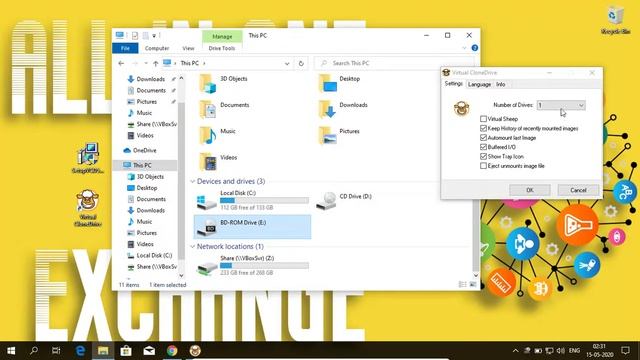
Task: Refresh the This PC view
Action: 301,63
